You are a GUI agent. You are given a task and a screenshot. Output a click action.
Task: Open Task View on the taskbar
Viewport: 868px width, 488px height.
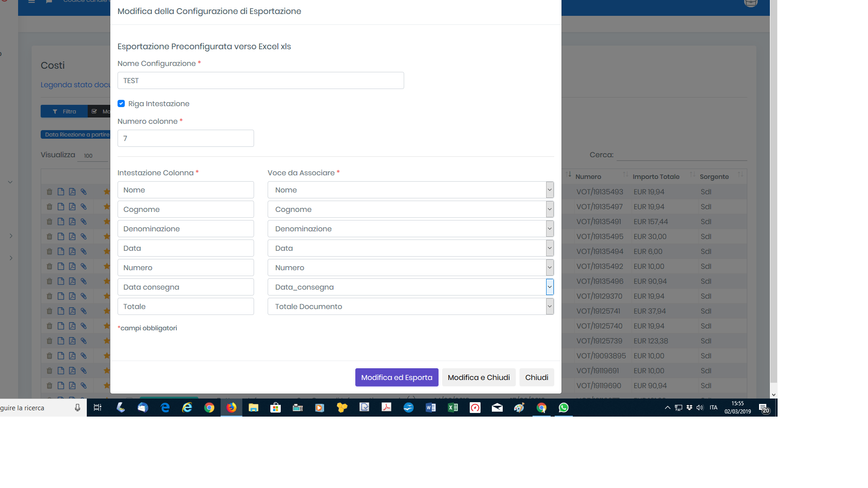[x=97, y=408]
